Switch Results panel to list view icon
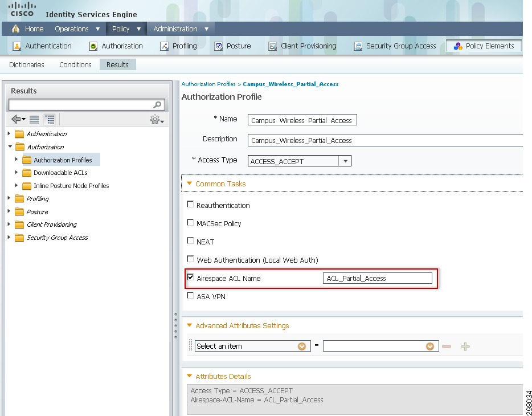532x416 pixels. pos(34,120)
